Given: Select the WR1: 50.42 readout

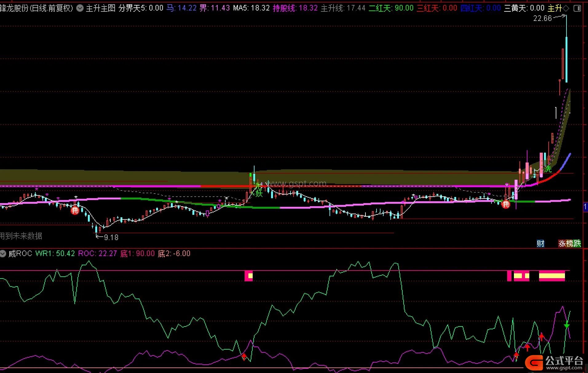Looking at the screenshot, I should pyautogui.click(x=55, y=254).
